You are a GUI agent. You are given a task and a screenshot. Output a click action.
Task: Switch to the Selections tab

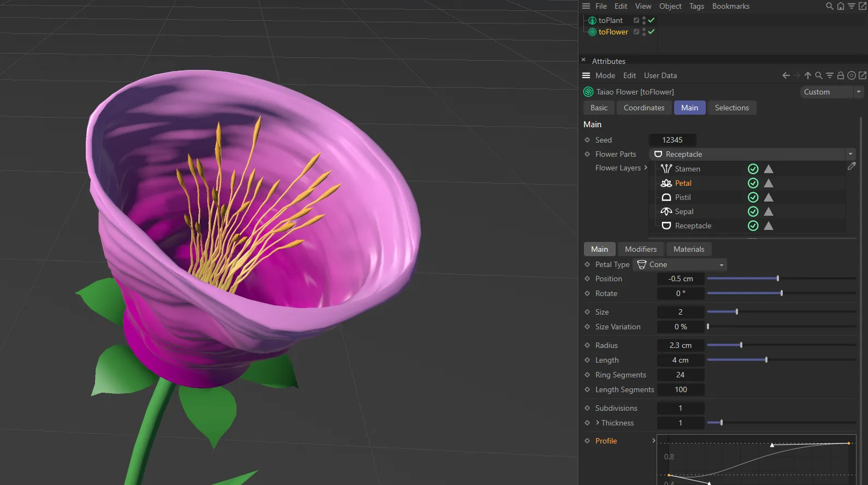732,108
